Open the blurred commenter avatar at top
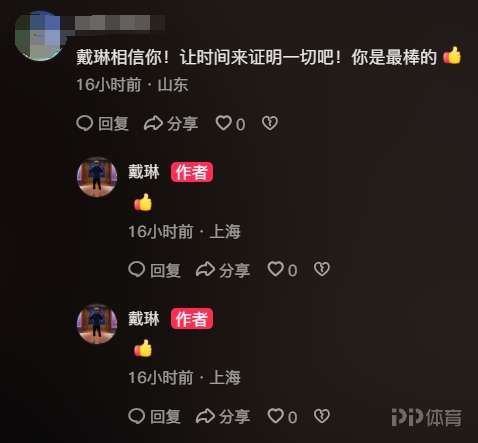 coord(39,36)
